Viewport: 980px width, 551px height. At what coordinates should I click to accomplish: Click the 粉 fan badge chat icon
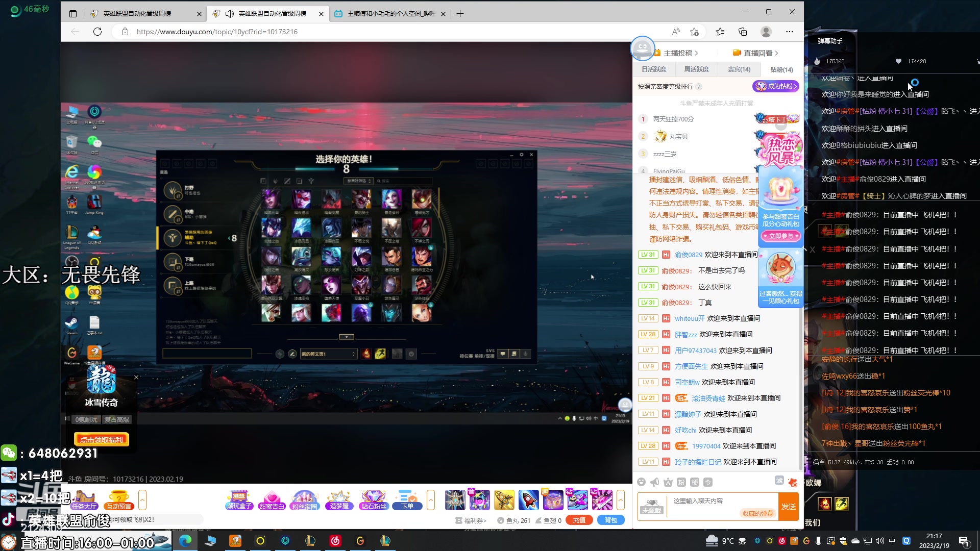[x=681, y=482]
